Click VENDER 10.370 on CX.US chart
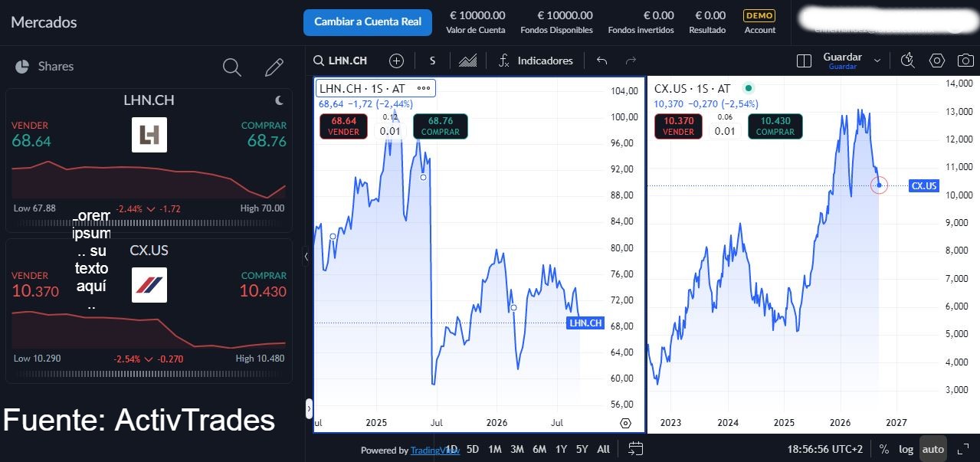This screenshot has height=462, width=980. click(x=679, y=126)
